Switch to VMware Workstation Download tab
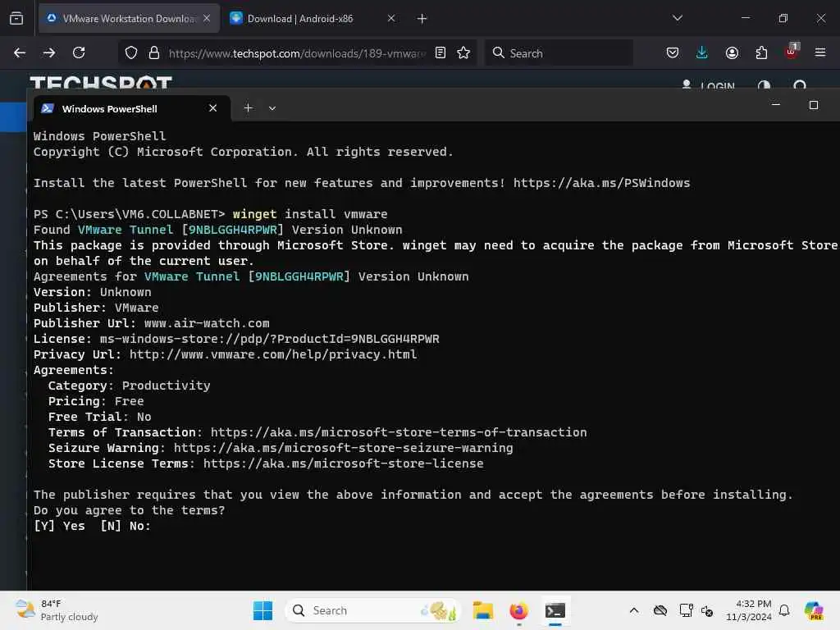 tap(129, 19)
